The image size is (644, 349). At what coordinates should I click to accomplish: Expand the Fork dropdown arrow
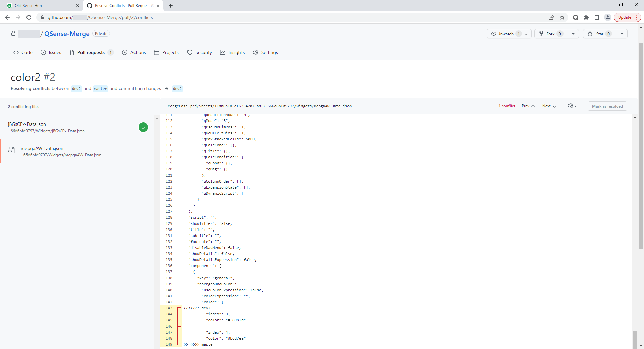point(573,34)
